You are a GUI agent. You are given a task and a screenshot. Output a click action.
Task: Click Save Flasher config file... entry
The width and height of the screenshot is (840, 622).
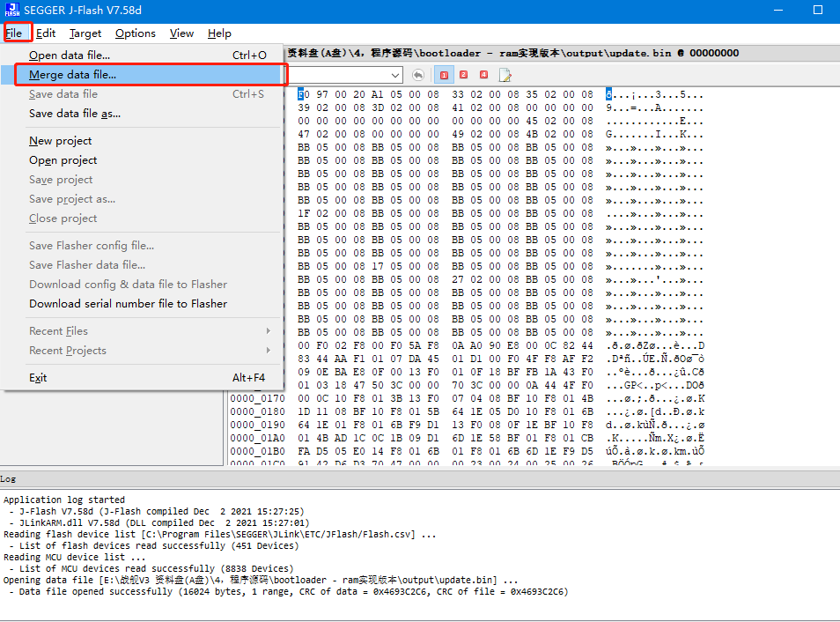click(142, 245)
